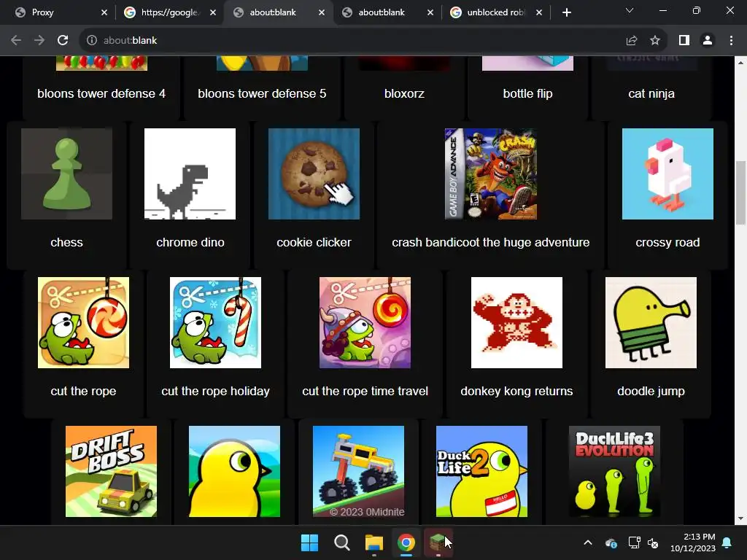The image size is (747, 560).
Task: Open the Chrome three-dot menu
Action: 731,41
